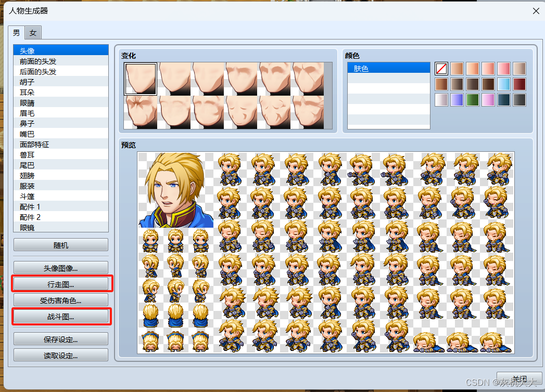Choose the beige swatch at top row end
This screenshot has width=545, height=392.
coord(519,69)
